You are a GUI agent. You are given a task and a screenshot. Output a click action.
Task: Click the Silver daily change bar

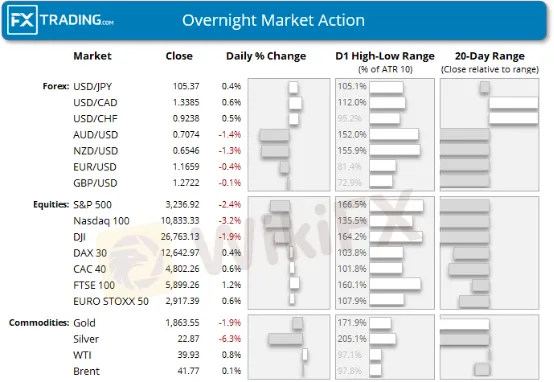[x=285, y=339]
